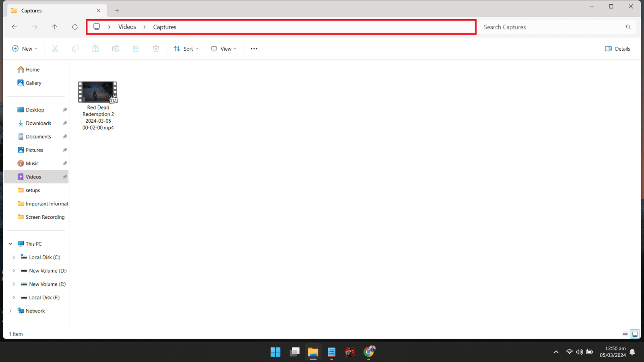The width and height of the screenshot is (644, 362).
Task: Click the Windows Start button
Action: pyautogui.click(x=275, y=352)
